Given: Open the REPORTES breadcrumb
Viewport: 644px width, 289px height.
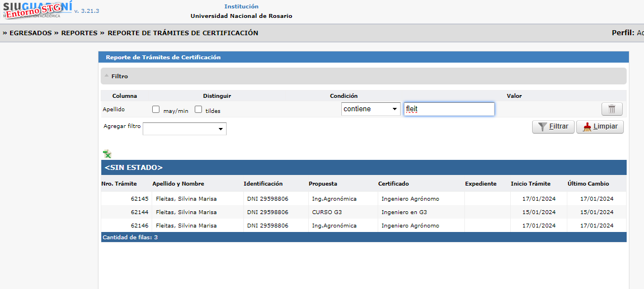Looking at the screenshot, I should pyautogui.click(x=79, y=33).
